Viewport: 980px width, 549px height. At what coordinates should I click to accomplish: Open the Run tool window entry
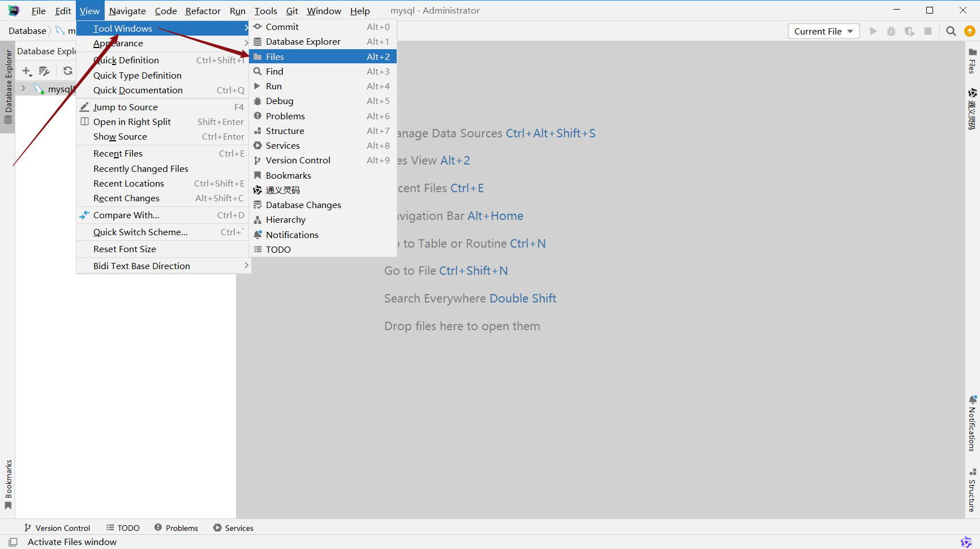[323, 86]
